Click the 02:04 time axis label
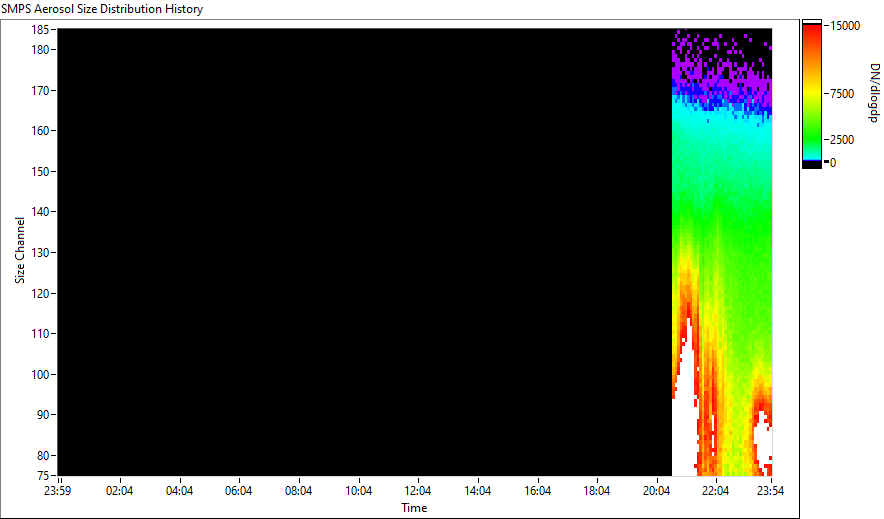Image resolution: width=884 pixels, height=519 pixels. 120,491
